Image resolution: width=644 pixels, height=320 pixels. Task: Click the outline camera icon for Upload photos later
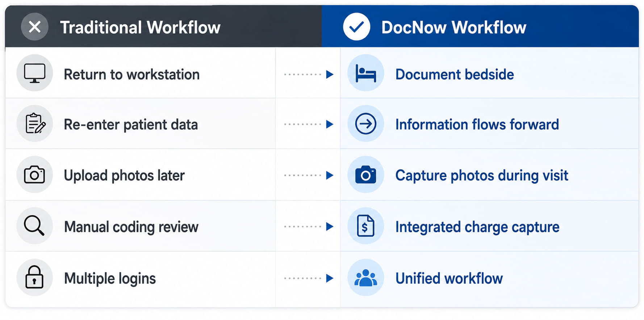point(35,175)
